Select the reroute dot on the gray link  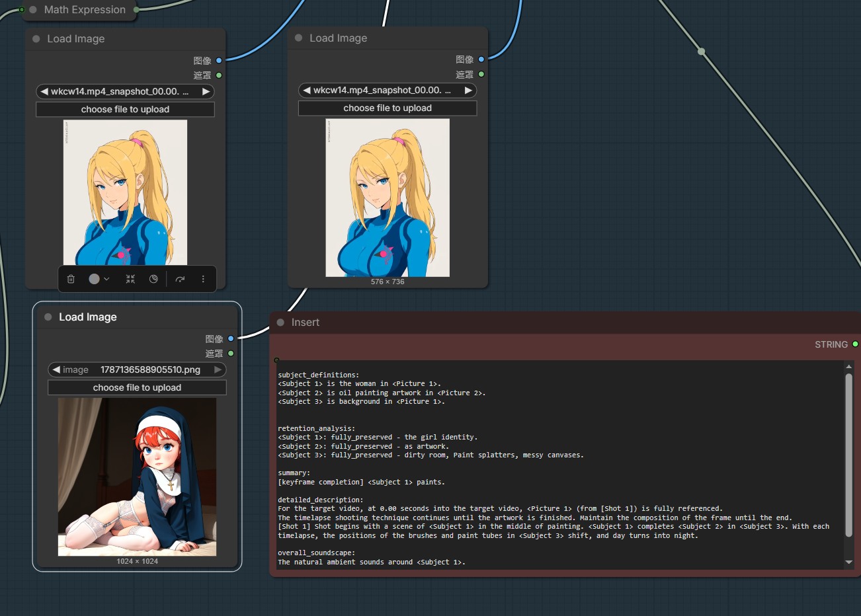click(x=702, y=51)
